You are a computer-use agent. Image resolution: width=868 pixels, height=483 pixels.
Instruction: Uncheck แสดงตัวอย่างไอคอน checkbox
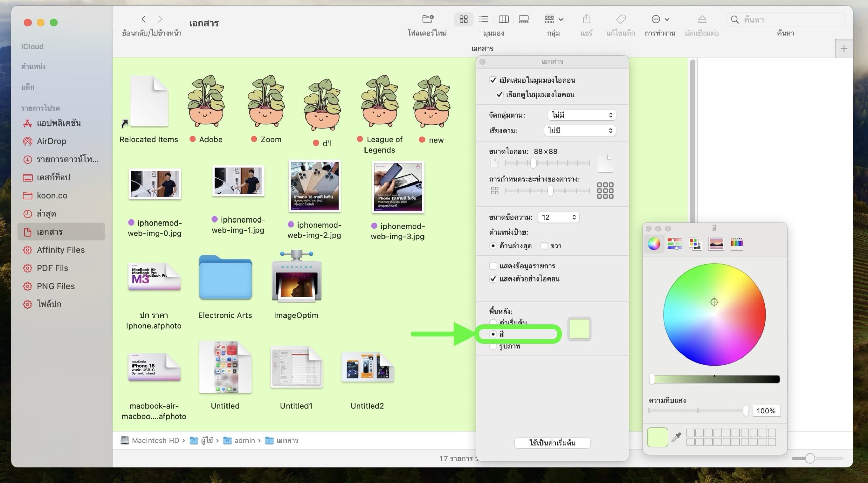tap(493, 279)
